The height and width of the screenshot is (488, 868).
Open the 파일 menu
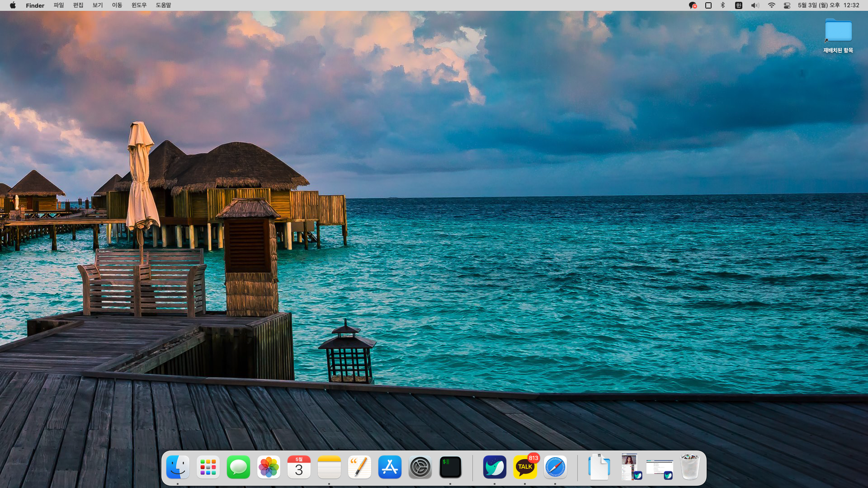tap(59, 5)
